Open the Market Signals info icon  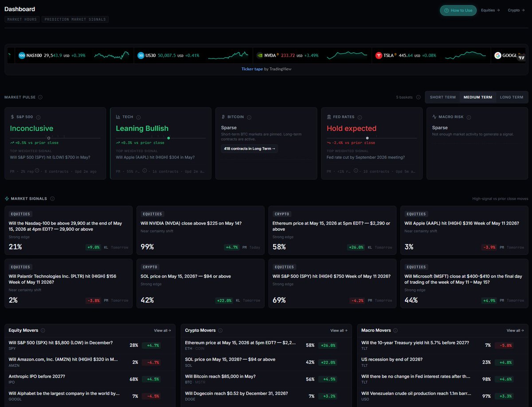point(52,199)
